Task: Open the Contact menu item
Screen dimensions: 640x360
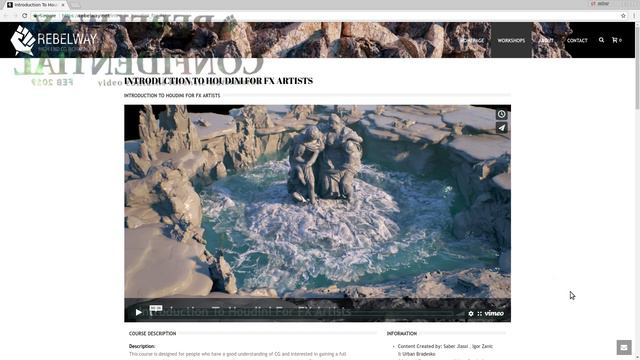Action: pyautogui.click(x=577, y=40)
